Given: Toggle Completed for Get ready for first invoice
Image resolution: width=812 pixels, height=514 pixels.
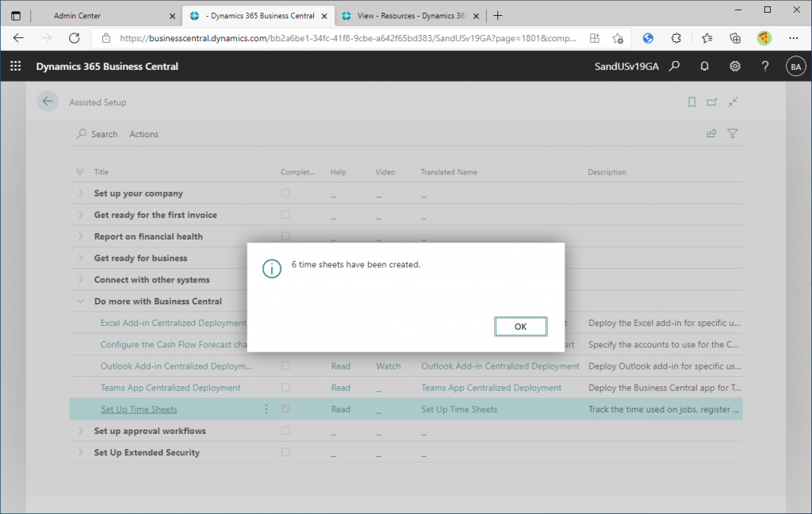Looking at the screenshot, I should (x=285, y=214).
